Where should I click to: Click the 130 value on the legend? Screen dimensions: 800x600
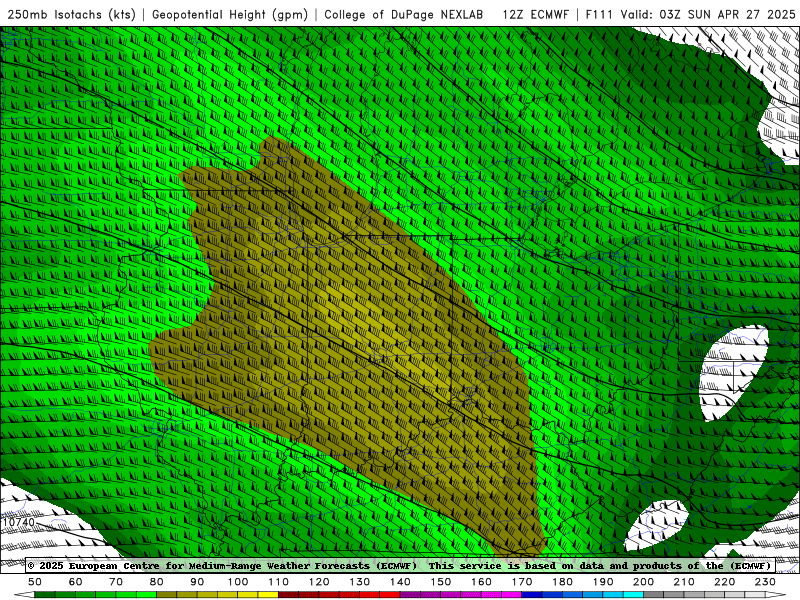pos(359,582)
